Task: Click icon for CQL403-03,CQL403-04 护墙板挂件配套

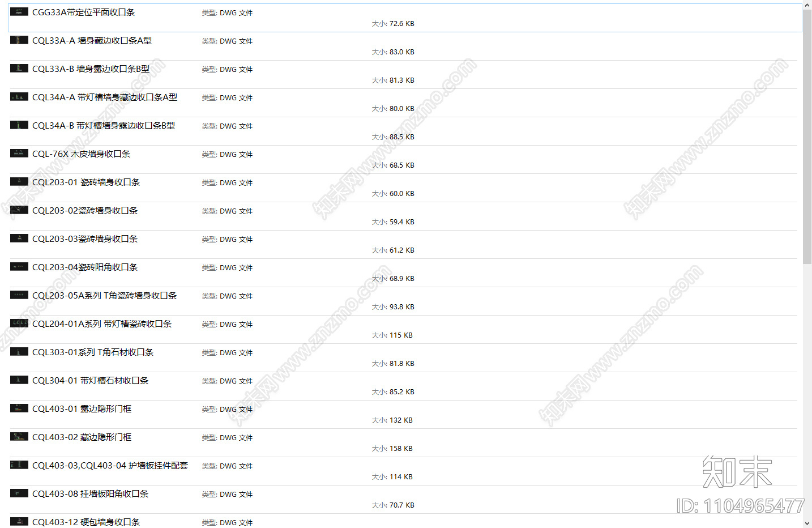Action: [x=19, y=465]
